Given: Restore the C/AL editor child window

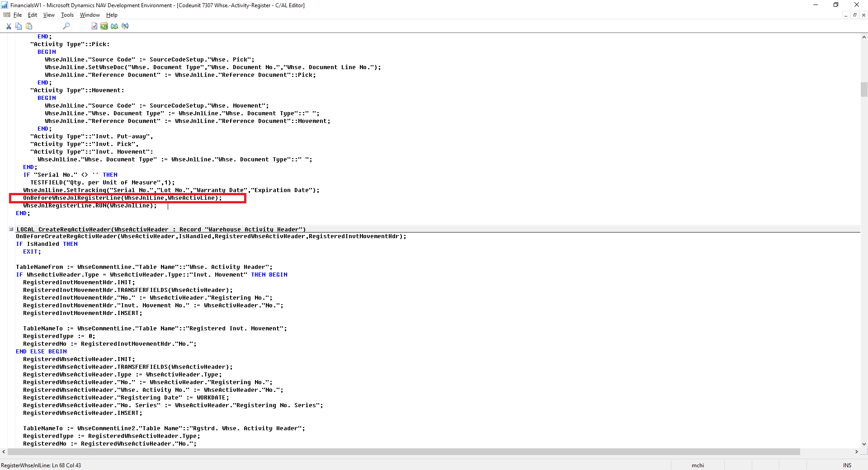Looking at the screenshot, I should (x=854, y=15).
